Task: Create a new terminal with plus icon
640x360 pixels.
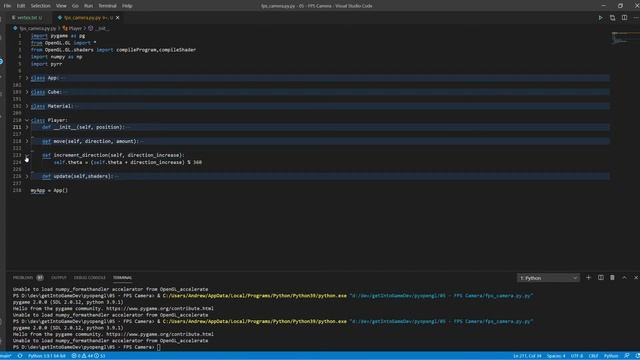Action: pos(588,278)
